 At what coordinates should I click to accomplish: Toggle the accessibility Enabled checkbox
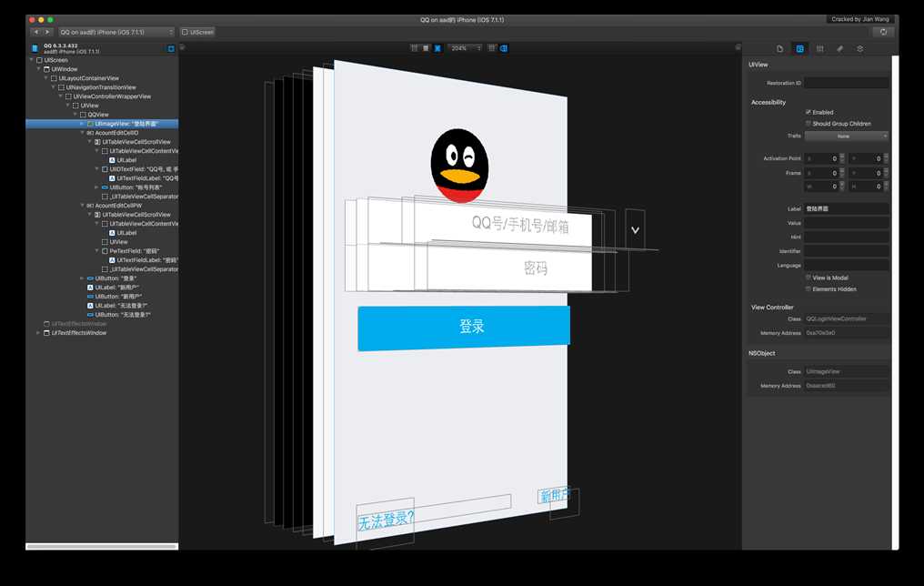coord(808,112)
